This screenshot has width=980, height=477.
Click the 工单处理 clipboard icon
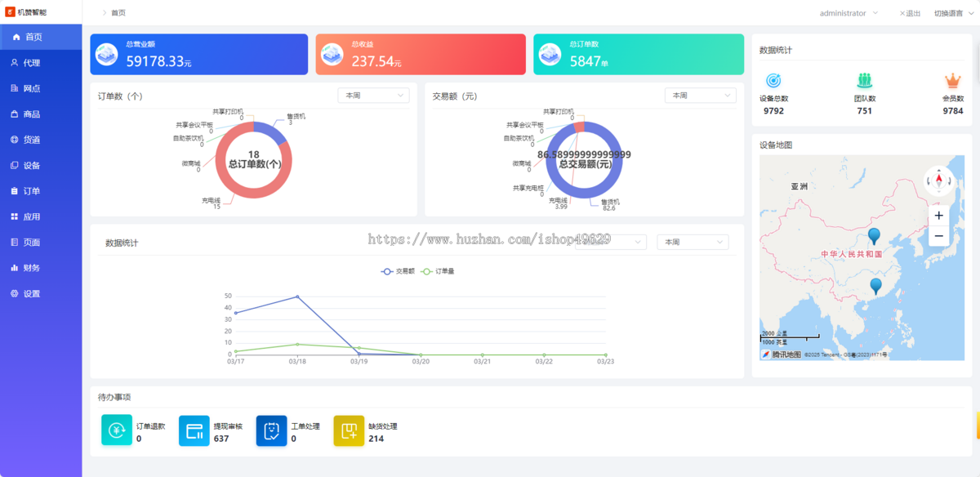272,430
